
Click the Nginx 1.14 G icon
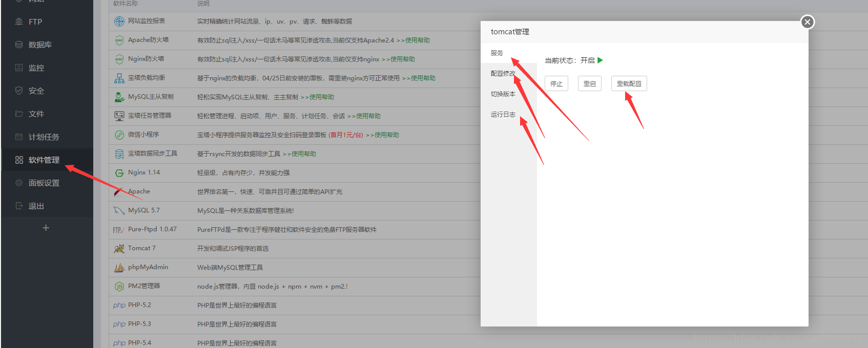pyautogui.click(x=119, y=172)
